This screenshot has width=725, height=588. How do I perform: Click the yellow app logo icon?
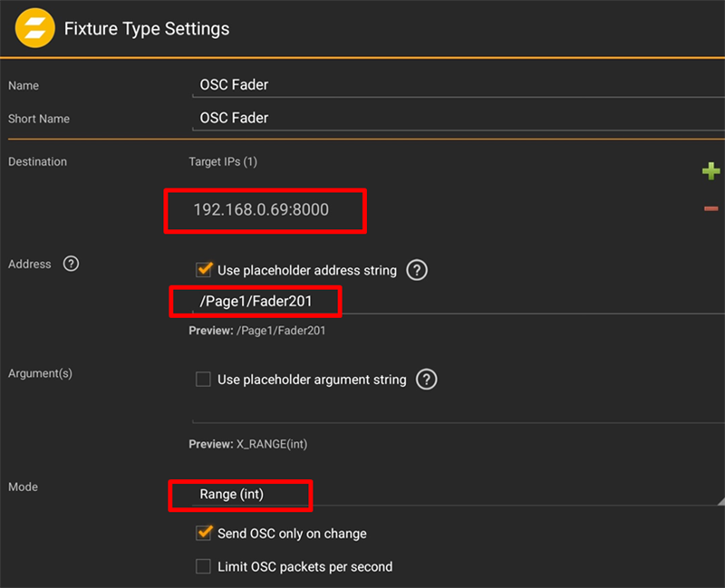(35, 28)
